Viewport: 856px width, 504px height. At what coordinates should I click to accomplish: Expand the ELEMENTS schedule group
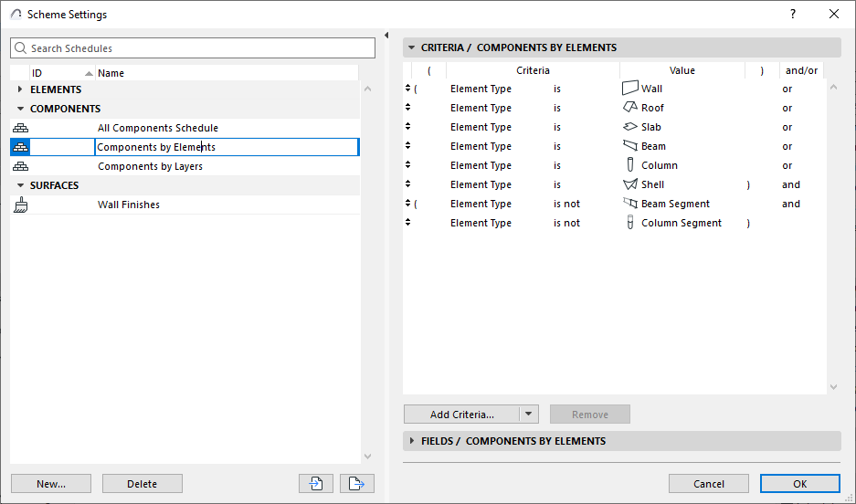click(x=20, y=89)
